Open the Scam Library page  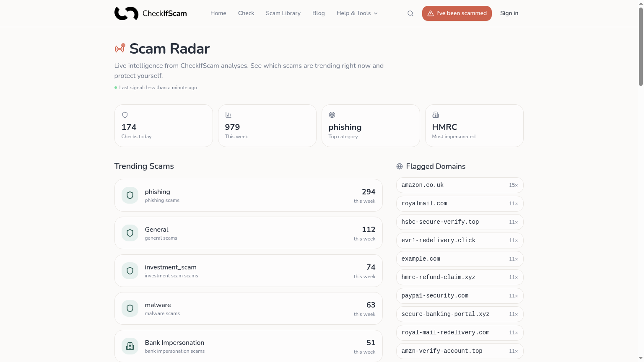(283, 13)
